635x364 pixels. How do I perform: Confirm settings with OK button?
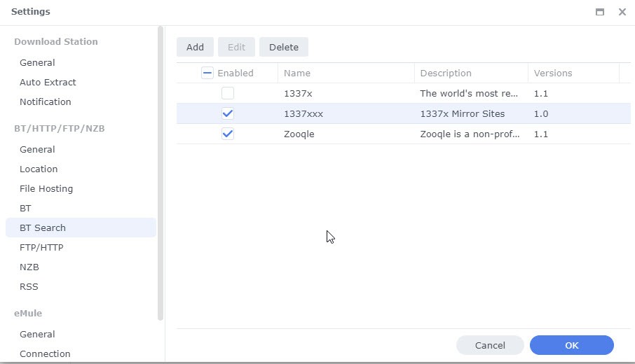pyautogui.click(x=571, y=345)
